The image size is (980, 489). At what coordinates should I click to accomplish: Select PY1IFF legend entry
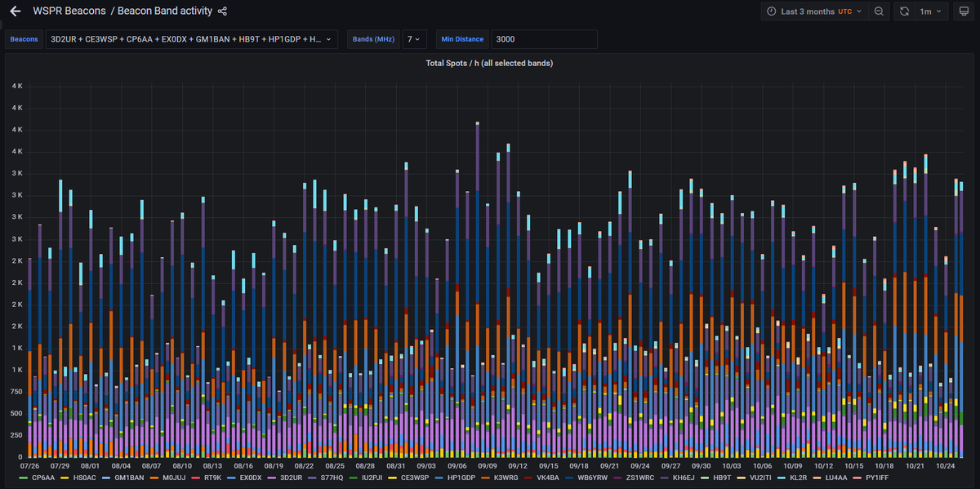coord(877,477)
